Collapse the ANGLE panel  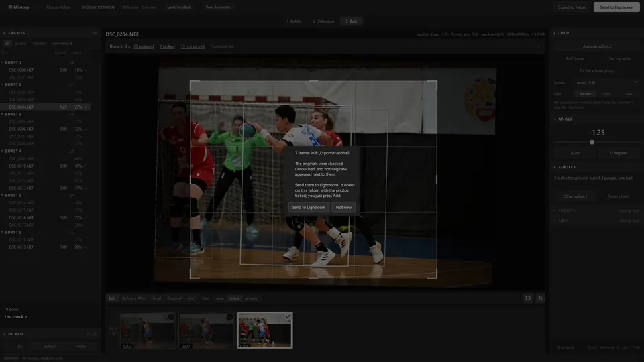(x=555, y=119)
